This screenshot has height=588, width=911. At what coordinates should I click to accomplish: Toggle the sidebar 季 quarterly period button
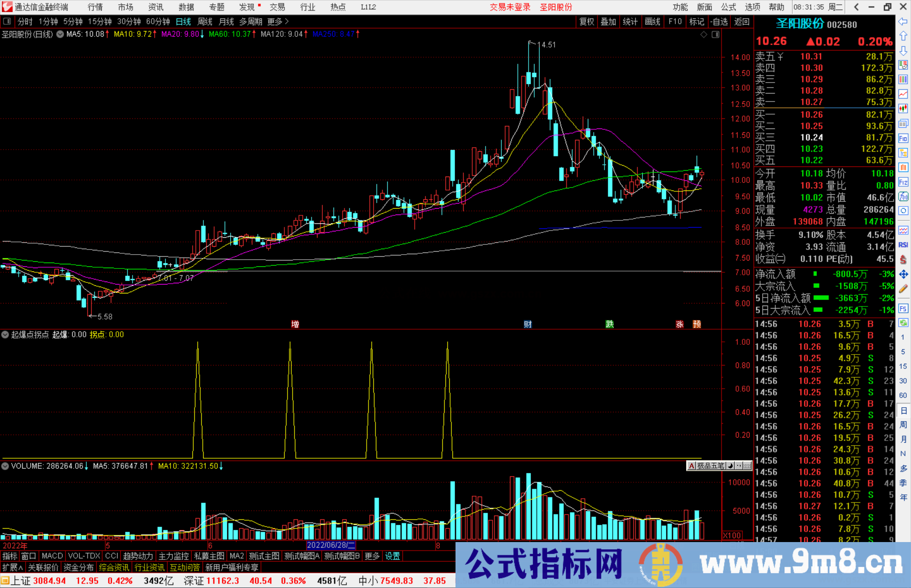point(903,483)
